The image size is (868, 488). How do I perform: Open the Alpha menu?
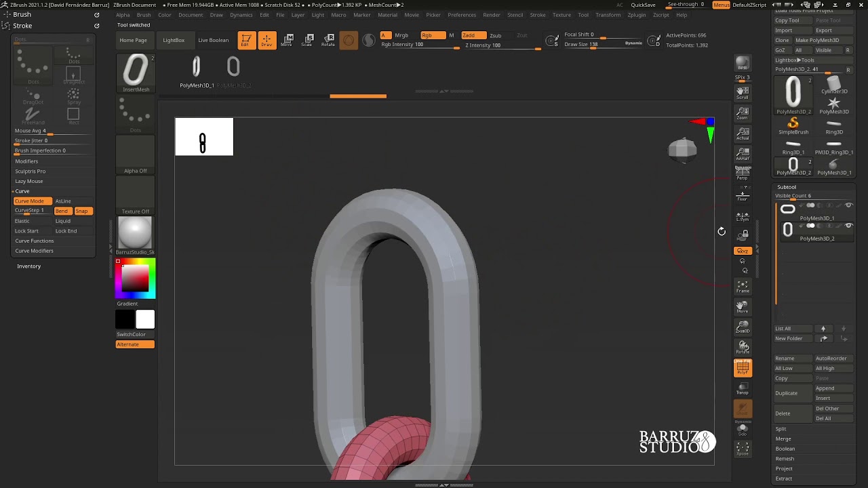(x=123, y=15)
